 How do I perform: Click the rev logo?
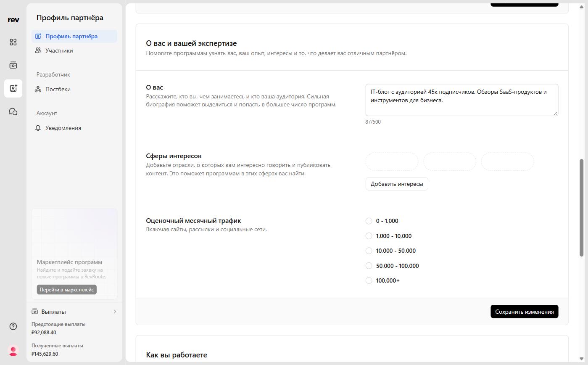click(x=13, y=20)
